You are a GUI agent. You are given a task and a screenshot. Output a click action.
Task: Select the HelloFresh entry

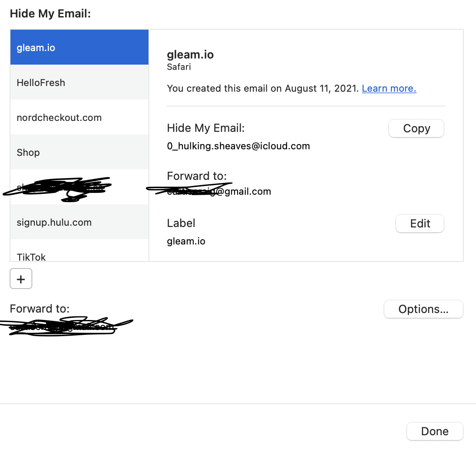pyautogui.click(x=79, y=82)
